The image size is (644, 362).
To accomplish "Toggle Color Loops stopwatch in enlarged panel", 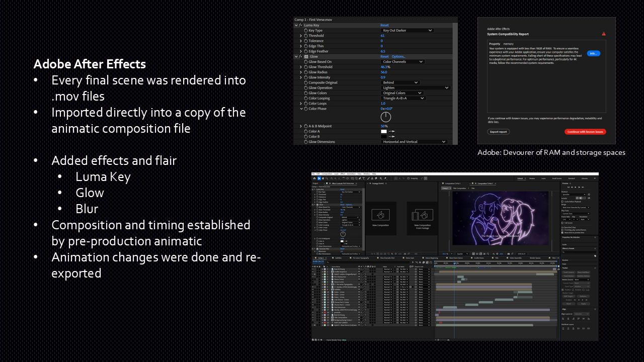I will pyautogui.click(x=305, y=104).
